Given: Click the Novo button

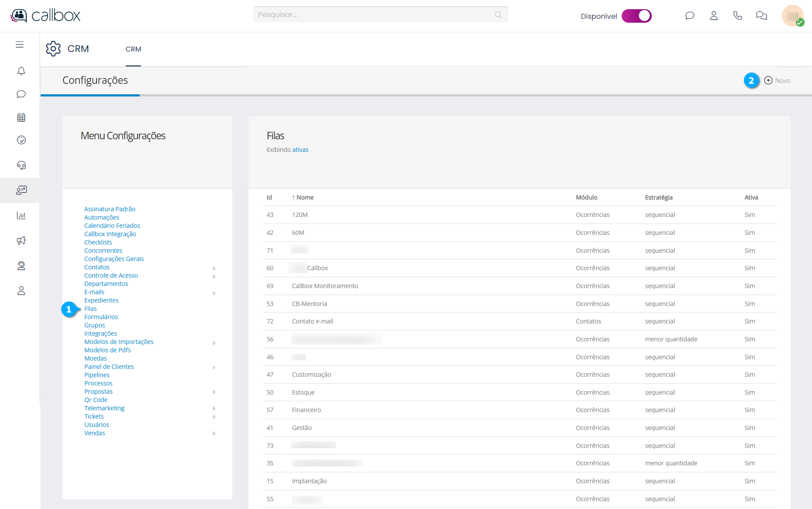Looking at the screenshot, I should click(778, 81).
